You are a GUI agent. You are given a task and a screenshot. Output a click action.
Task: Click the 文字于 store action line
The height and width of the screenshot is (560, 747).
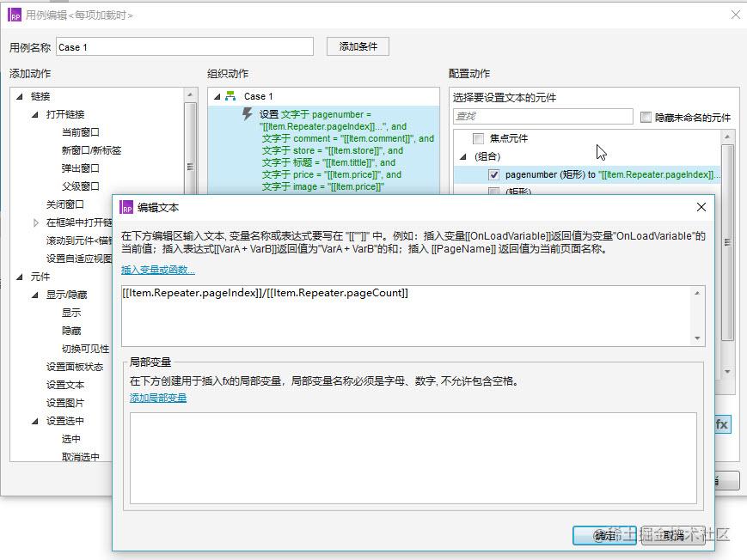333,150
